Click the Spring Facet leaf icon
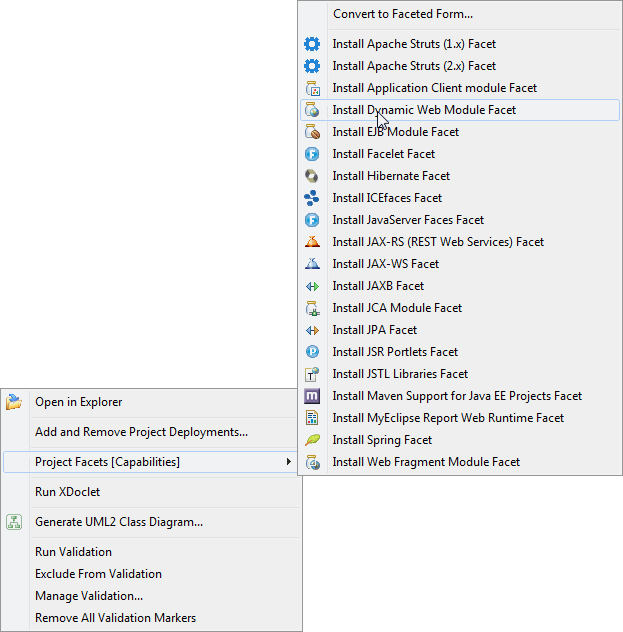The height and width of the screenshot is (632, 623). 312,440
